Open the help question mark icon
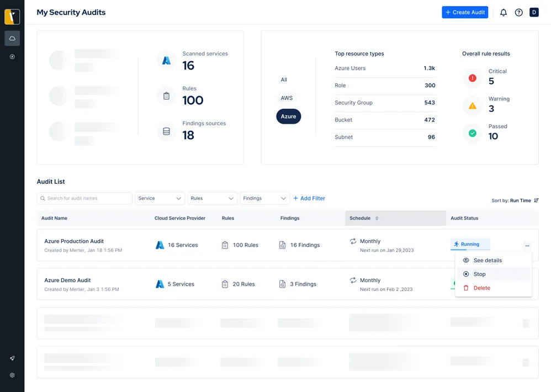 coord(518,12)
